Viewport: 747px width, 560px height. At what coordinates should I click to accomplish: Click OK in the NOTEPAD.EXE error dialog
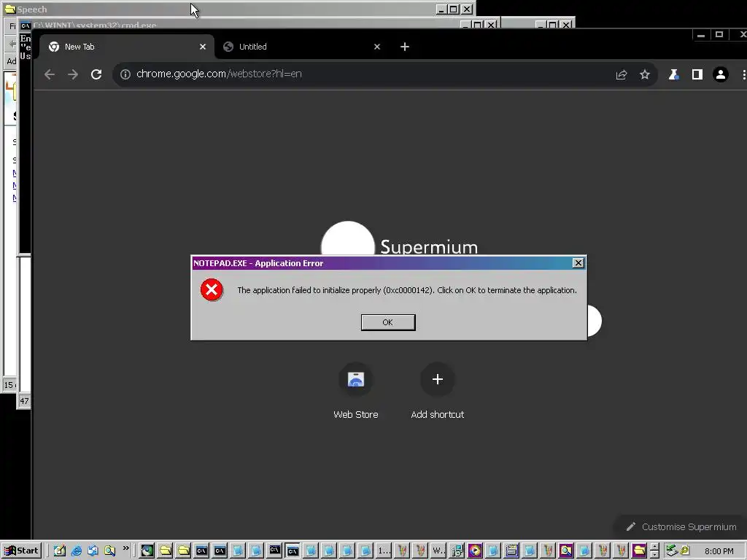click(388, 322)
